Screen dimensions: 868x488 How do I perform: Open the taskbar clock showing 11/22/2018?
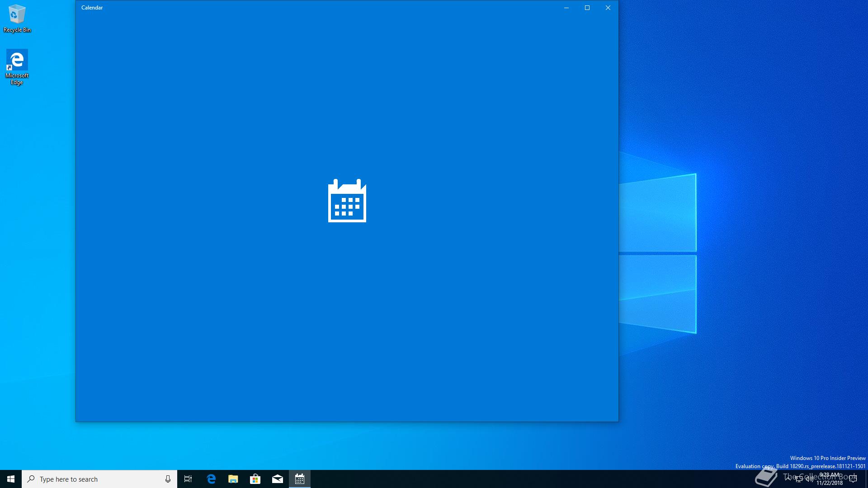[x=830, y=479]
